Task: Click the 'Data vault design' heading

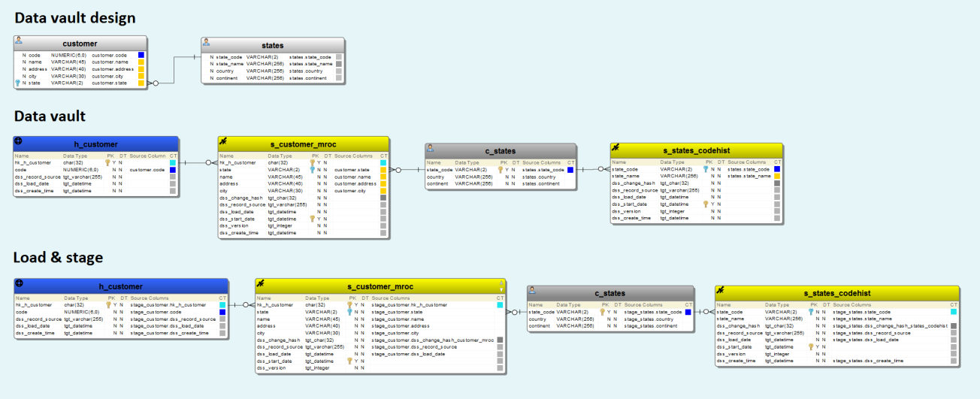Action: coord(75,18)
